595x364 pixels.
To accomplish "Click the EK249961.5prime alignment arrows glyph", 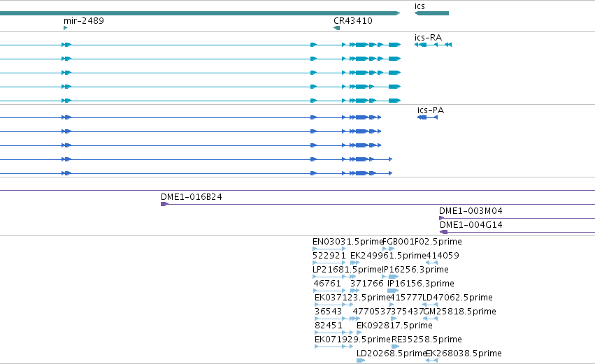I will [x=354, y=263].
